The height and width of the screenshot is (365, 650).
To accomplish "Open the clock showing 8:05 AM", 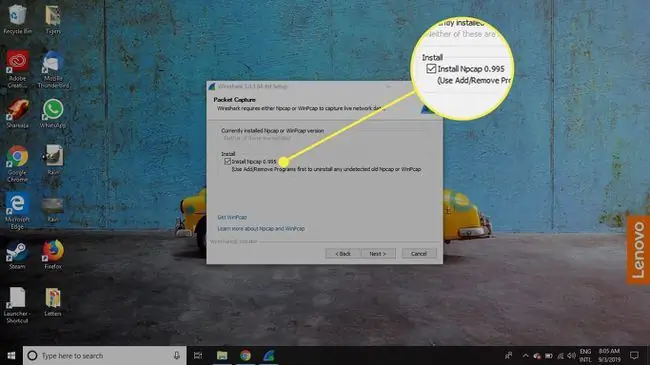I will coord(609,355).
